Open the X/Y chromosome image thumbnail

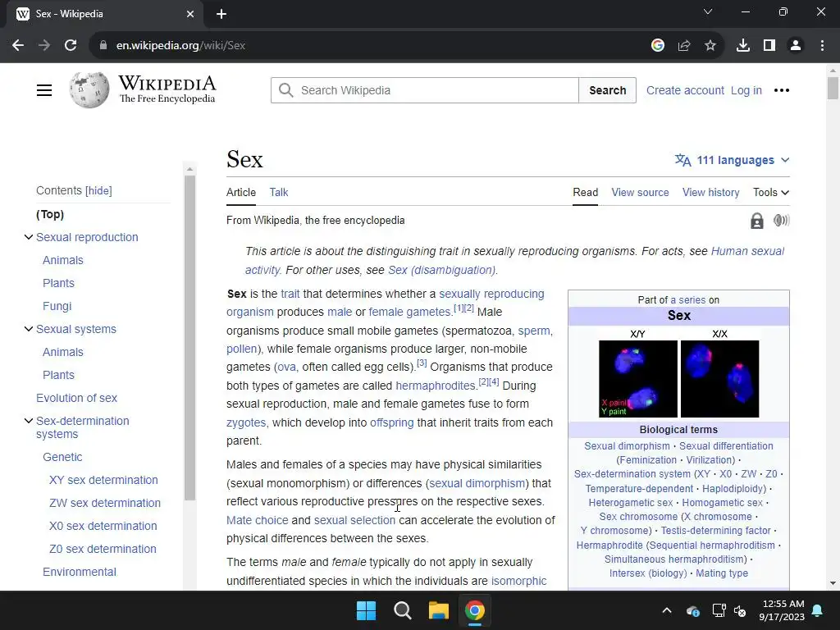pyautogui.click(x=638, y=379)
